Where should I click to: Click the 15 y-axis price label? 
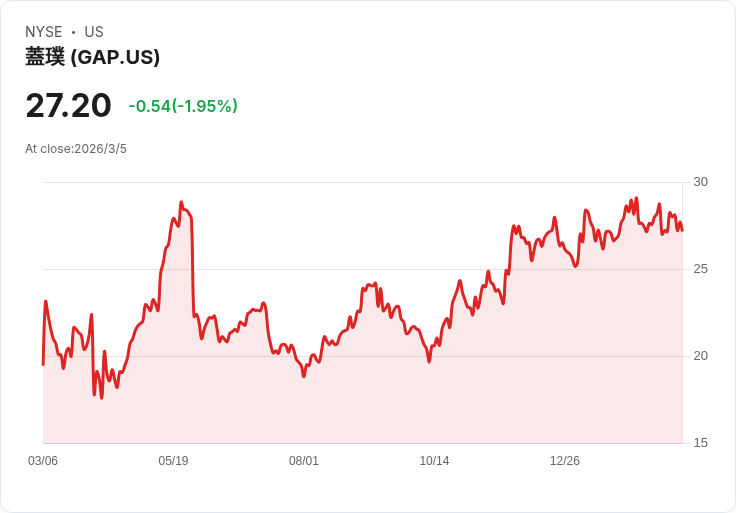pos(700,443)
